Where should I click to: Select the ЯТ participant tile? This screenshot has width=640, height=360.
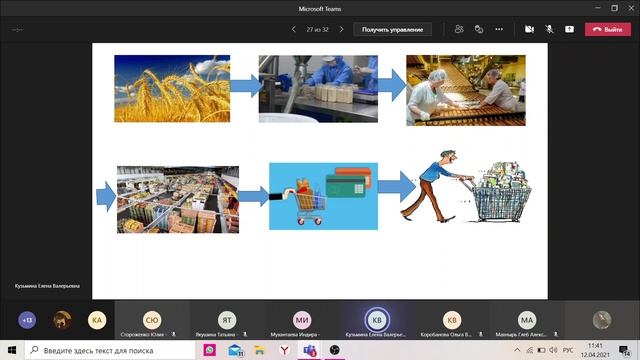(x=227, y=321)
